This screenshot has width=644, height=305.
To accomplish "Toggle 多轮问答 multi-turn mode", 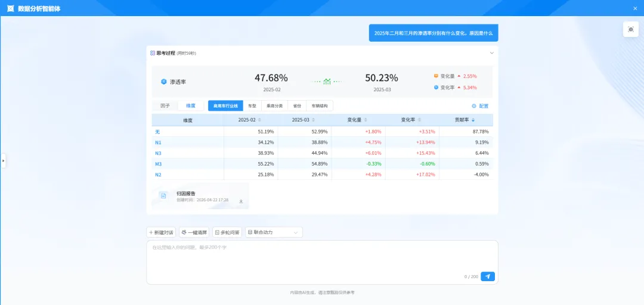I will click(x=227, y=232).
